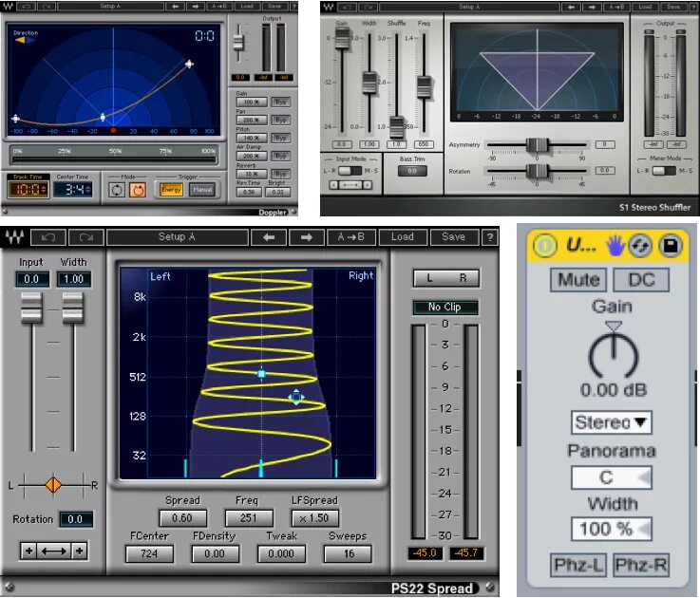Toggle Energy trigger button in Doppler
This screenshot has height=598, width=700.
point(171,190)
